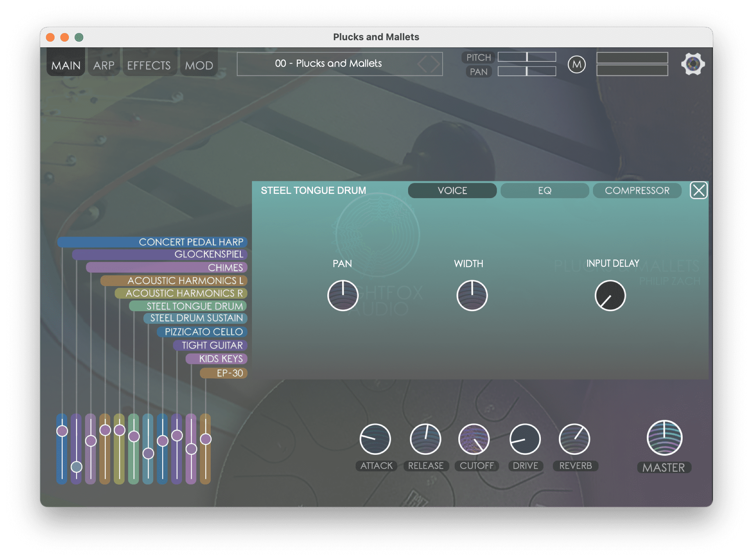Select next preset with right arrow

pyautogui.click(x=435, y=64)
